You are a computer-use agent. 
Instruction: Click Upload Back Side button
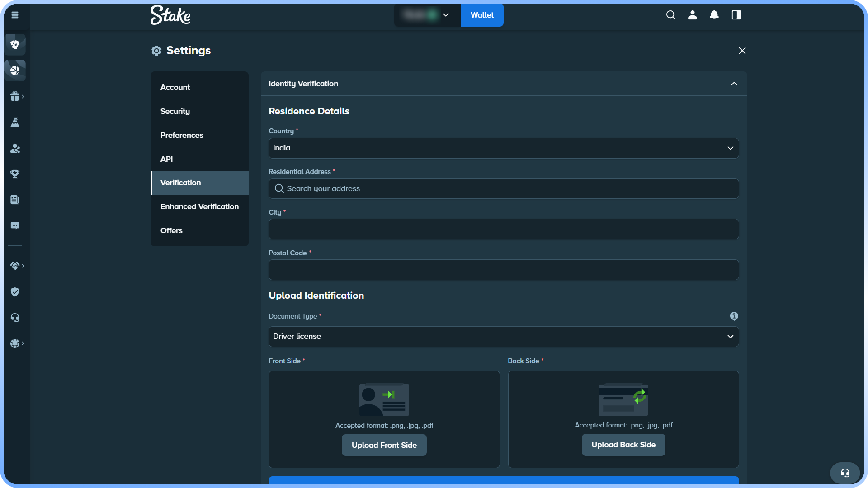pos(623,445)
